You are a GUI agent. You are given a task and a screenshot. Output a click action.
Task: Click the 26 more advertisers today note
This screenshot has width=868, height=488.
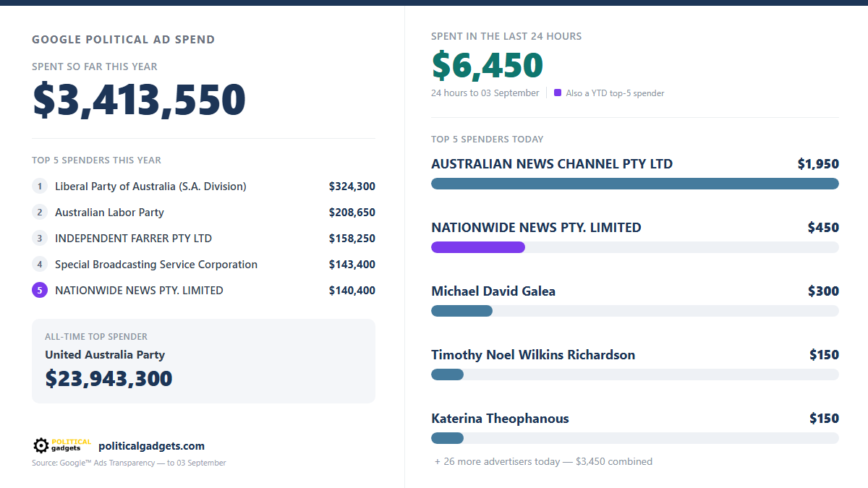click(x=543, y=461)
